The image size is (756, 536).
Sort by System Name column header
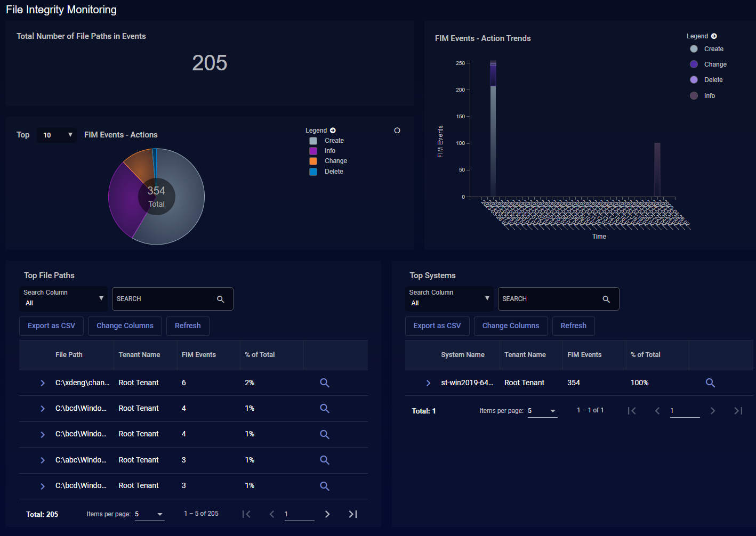tap(462, 355)
